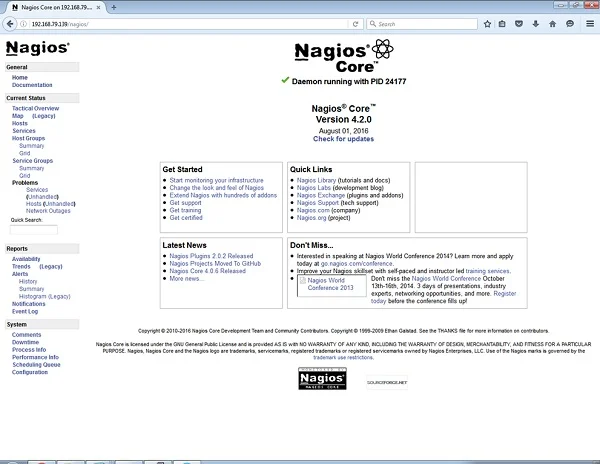Screen dimensions: 600x464
Task: Open Configuration page
Action: pos(30,372)
